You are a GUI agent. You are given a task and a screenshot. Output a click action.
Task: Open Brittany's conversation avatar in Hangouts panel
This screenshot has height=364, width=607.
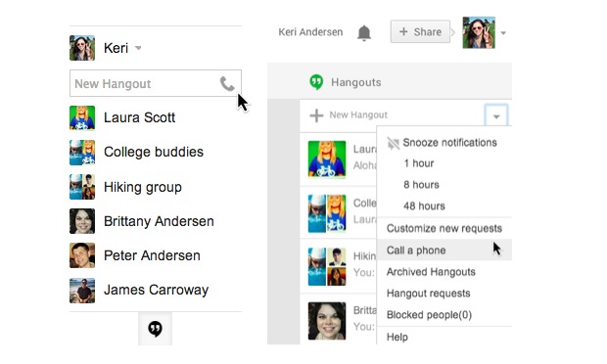[327, 321]
